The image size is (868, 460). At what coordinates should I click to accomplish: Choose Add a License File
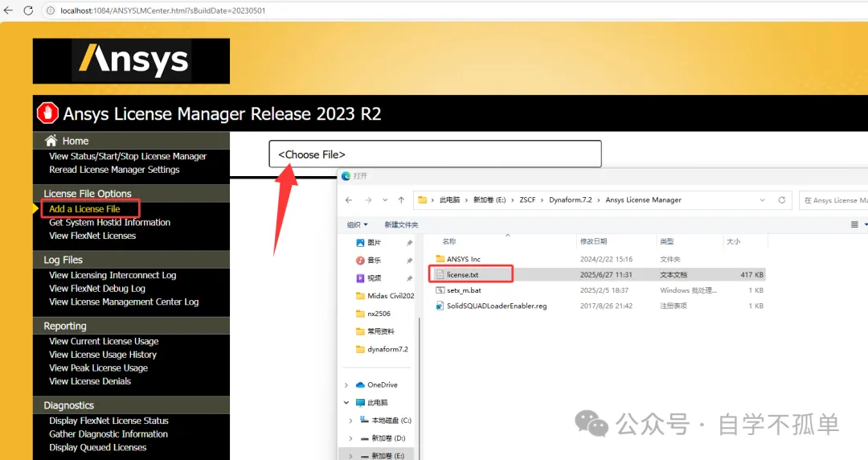point(84,209)
